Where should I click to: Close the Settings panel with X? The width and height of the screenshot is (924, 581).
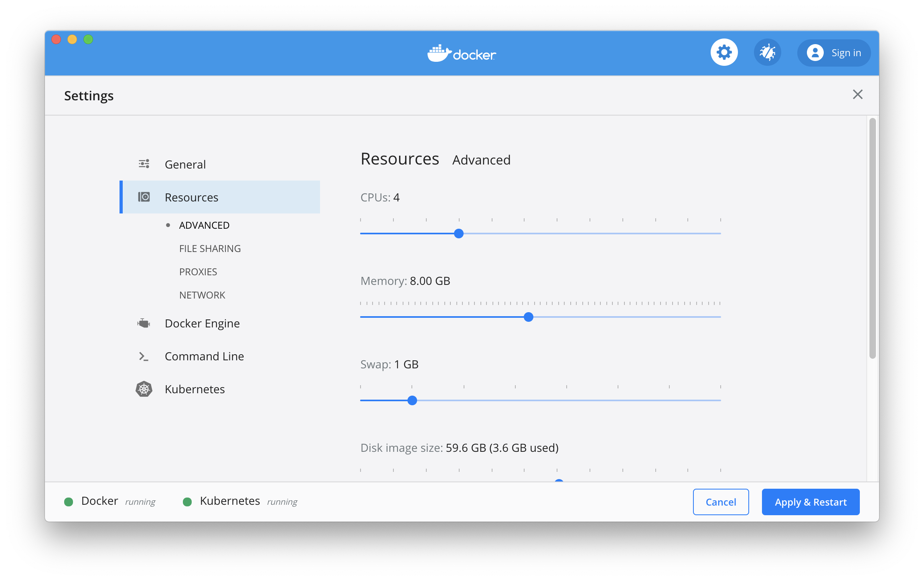[857, 94]
